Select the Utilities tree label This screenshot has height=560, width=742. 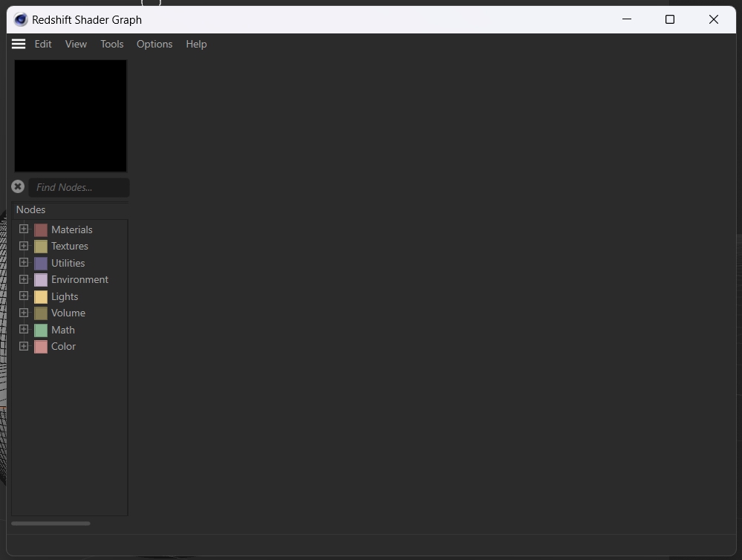[68, 263]
